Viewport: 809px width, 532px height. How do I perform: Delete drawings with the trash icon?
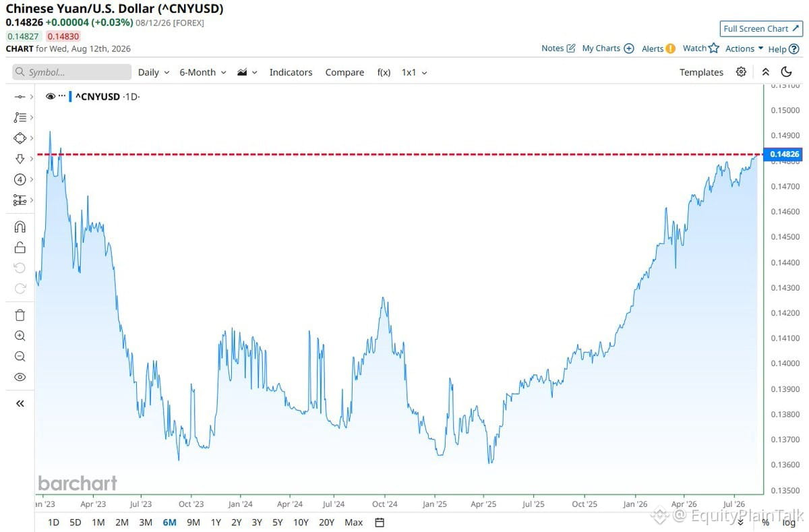click(20, 315)
